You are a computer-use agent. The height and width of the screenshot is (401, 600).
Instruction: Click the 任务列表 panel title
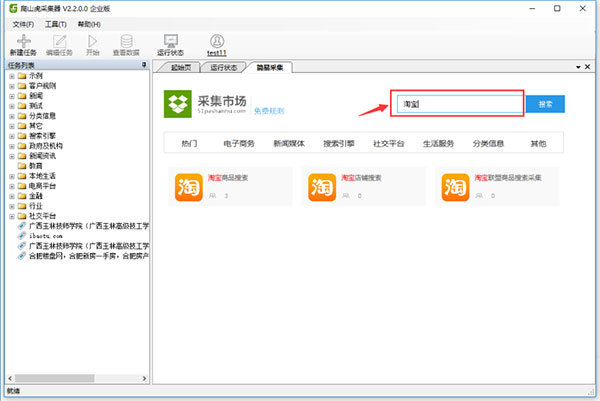21,65
